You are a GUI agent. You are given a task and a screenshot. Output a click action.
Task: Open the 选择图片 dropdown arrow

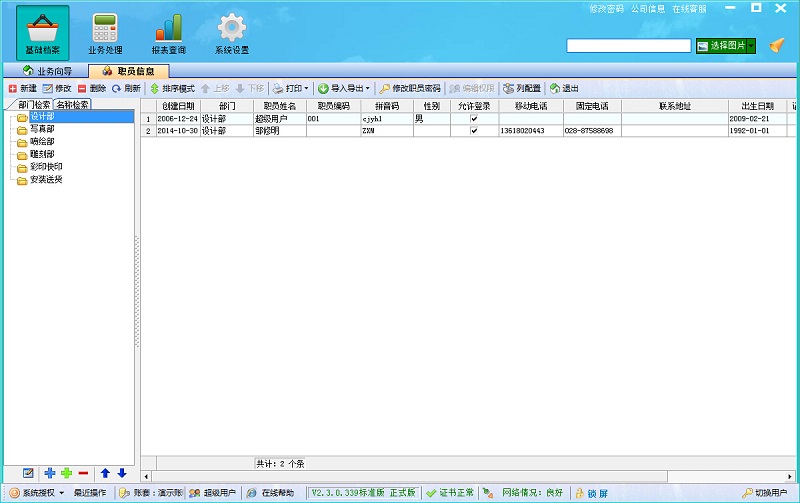pos(750,45)
